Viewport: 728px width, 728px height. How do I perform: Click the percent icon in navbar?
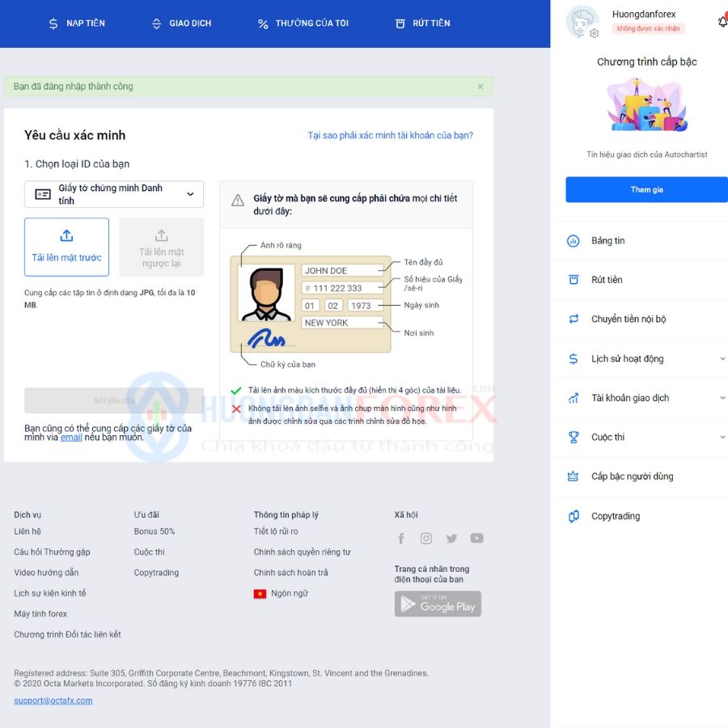point(263,23)
